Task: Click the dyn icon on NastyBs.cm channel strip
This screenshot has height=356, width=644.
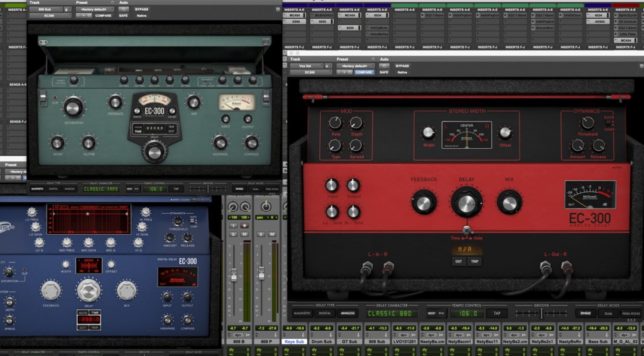Action: click(x=431, y=335)
